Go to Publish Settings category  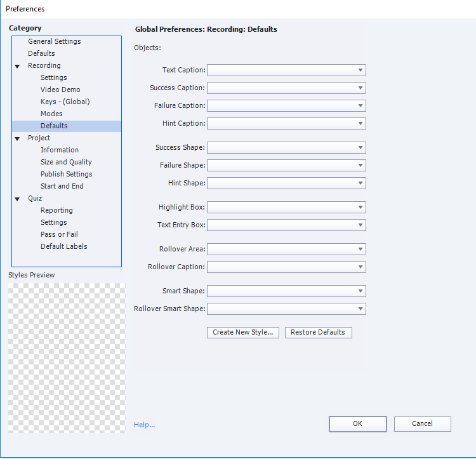(x=66, y=174)
